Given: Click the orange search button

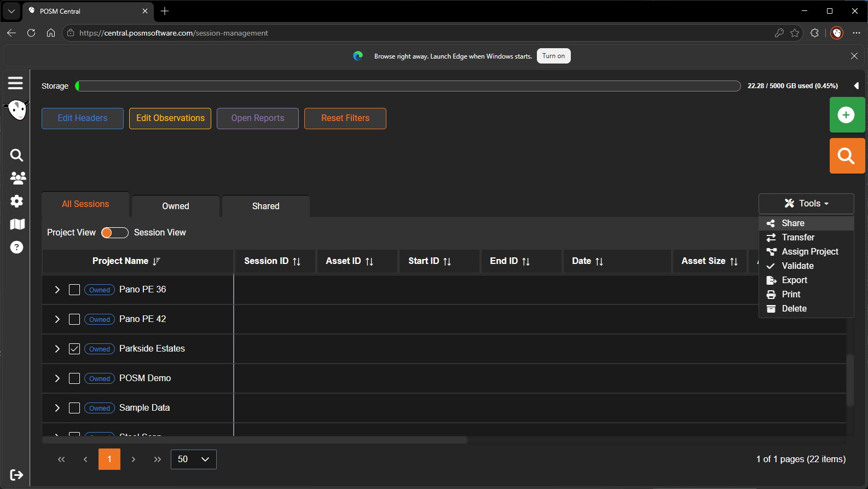Looking at the screenshot, I should (x=847, y=156).
